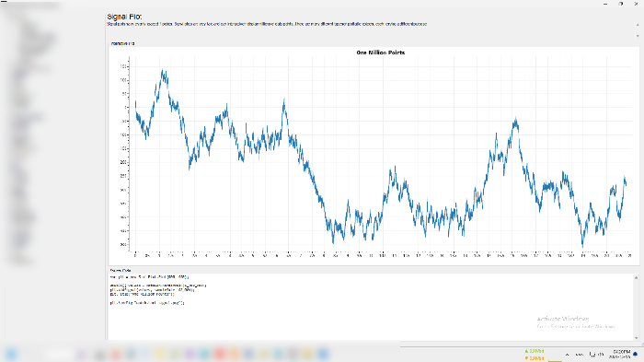Click the 'One Million Points' plot title
The width and height of the screenshot is (644, 362).
click(380, 53)
